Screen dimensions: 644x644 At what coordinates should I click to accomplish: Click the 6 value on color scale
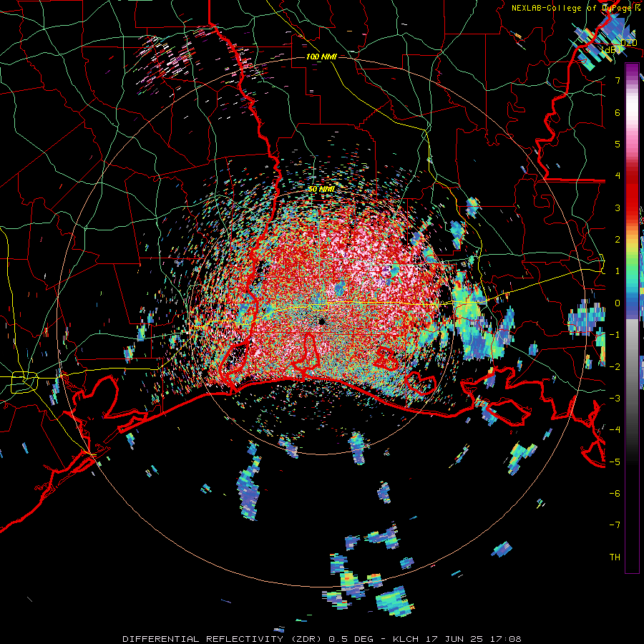point(618,112)
